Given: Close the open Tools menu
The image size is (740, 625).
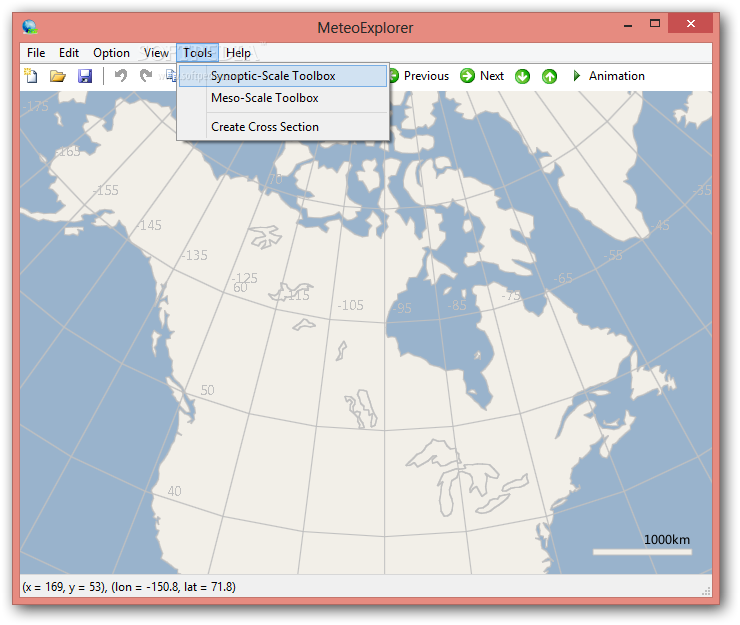Looking at the screenshot, I should 197,53.
